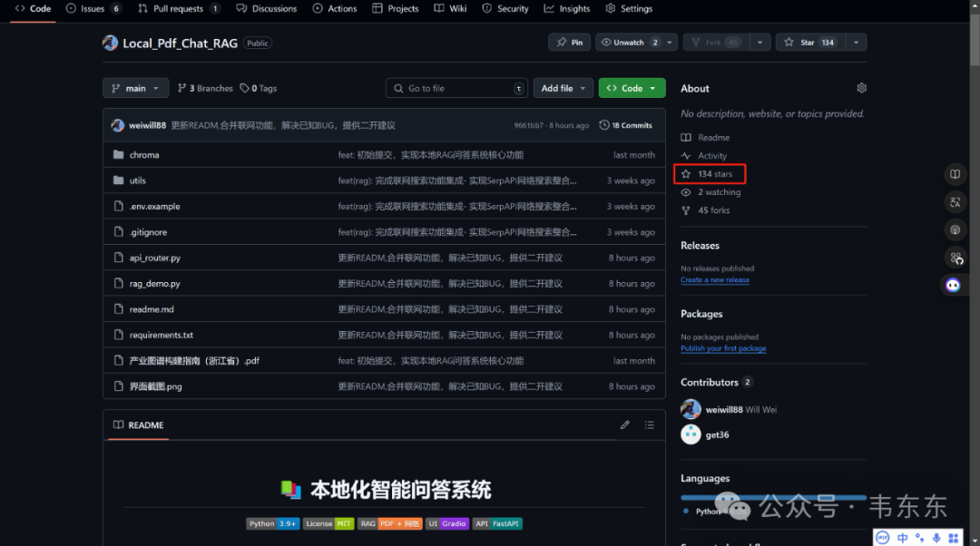980x546 pixels.
Task: Go to Pull requests tab
Action: [x=179, y=9]
